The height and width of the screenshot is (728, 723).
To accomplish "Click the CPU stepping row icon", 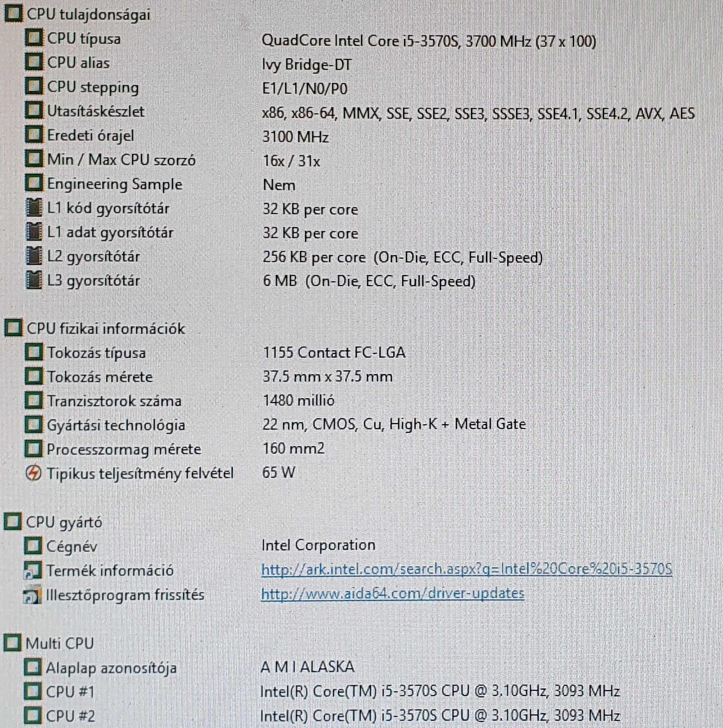I will [34, 86].
